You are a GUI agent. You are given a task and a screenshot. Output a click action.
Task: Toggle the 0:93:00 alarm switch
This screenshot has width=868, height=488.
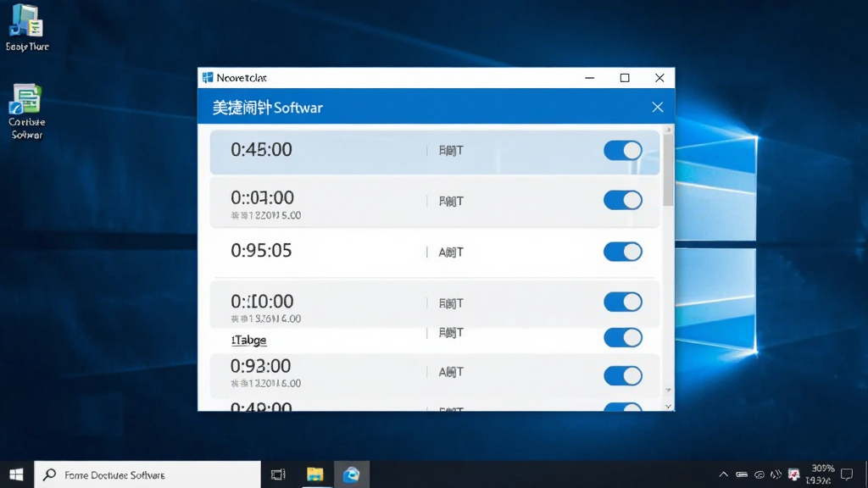tap(623, 375)
